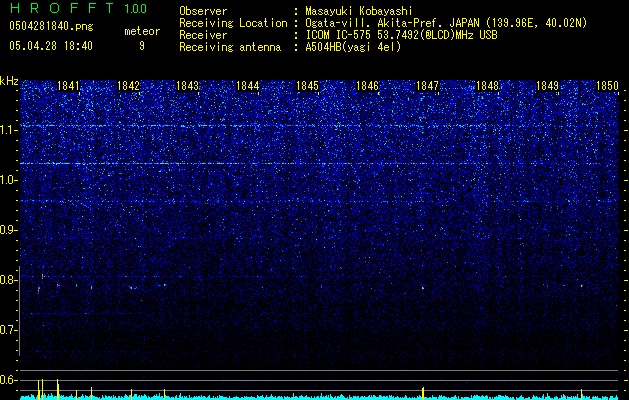Viewport: 629px width, 400px height.
Task: Click the meteor echo dot near 1849
Action: point(581,286)
